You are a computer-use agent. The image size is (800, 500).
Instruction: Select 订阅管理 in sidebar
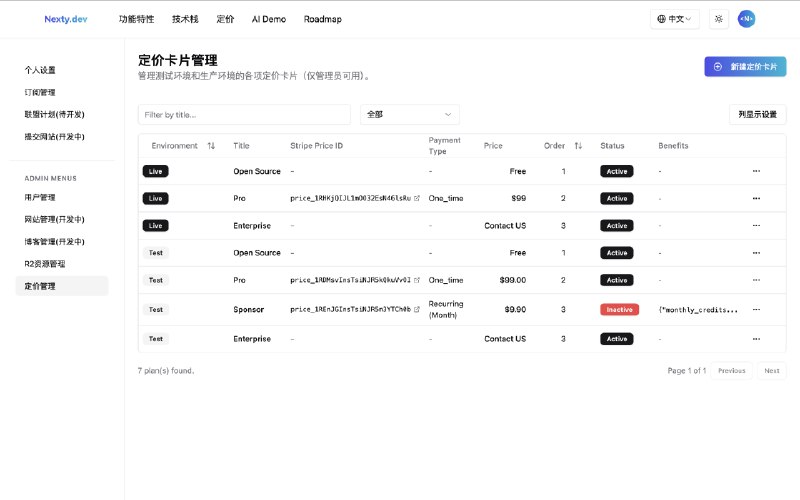tap(40, 92)
